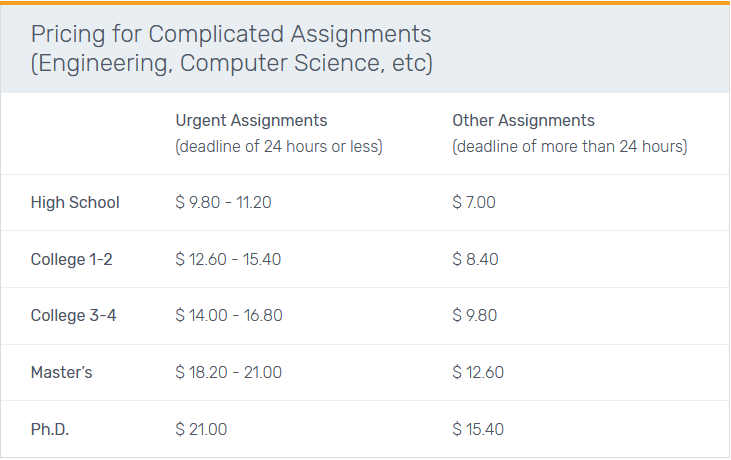Select the $ 21.00 Ph.D. urgent price
731x460 pixels.
[201, 429]
